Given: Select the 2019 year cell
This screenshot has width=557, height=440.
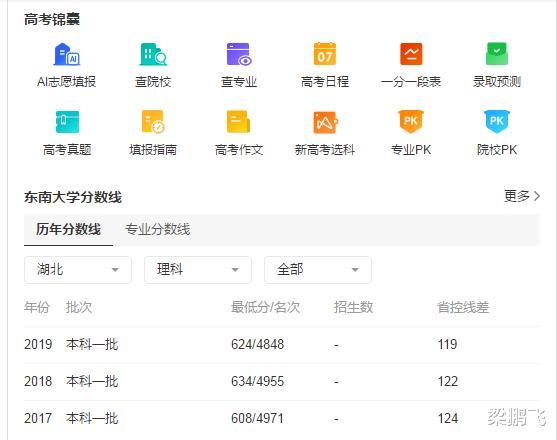Looking at the screenshot, I should click(38, 344).
